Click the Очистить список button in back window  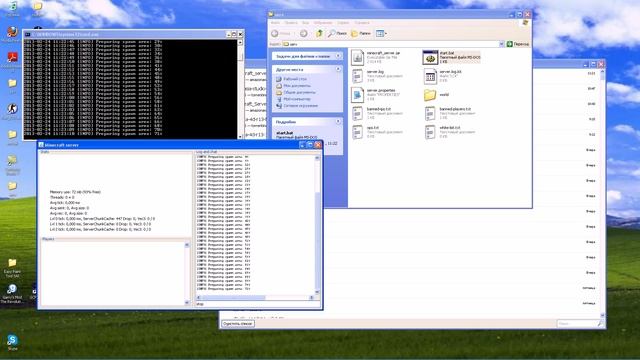(x=238, y=323)
